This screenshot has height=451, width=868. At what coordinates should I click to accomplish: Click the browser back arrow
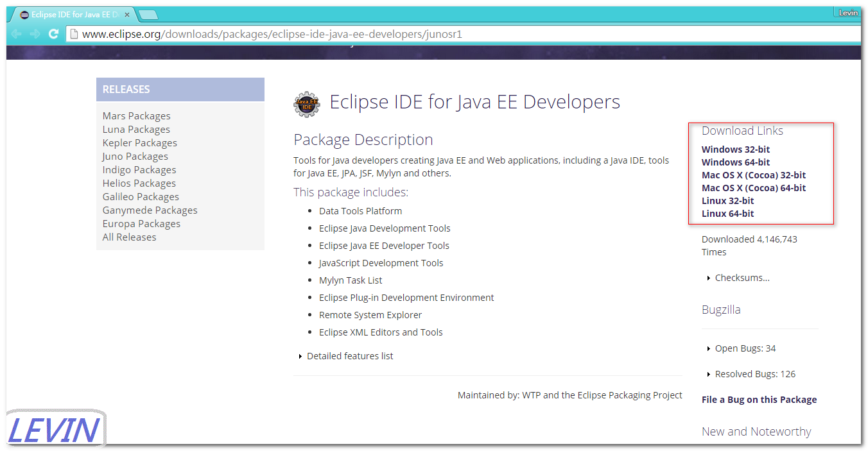[16, 34]
